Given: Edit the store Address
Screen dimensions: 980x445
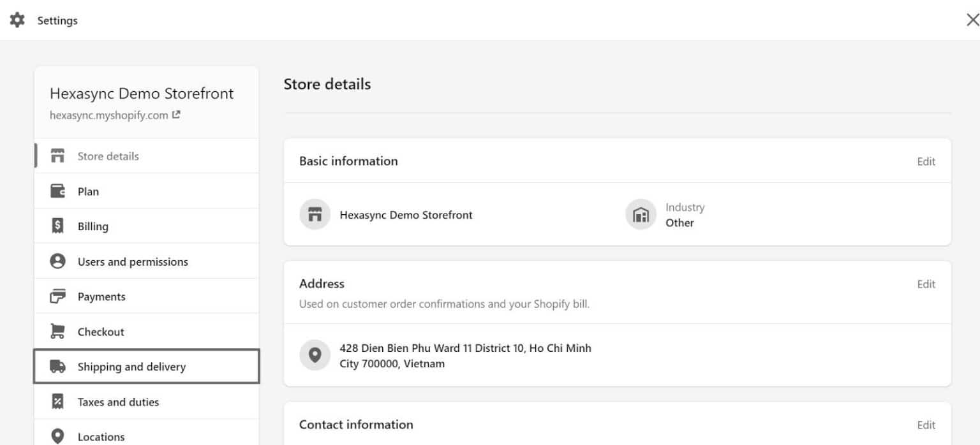Looking at the screenshot, I should (926, 284).
